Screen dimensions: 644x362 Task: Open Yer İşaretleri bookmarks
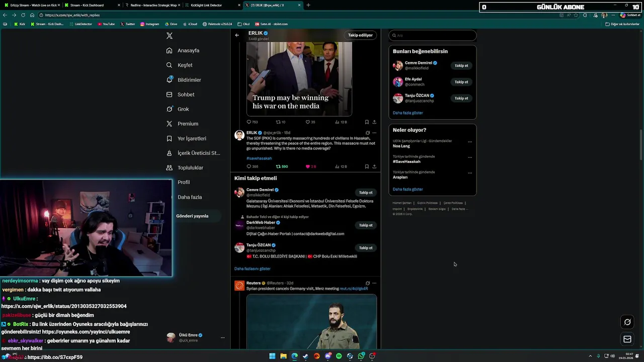pos(186,138)
